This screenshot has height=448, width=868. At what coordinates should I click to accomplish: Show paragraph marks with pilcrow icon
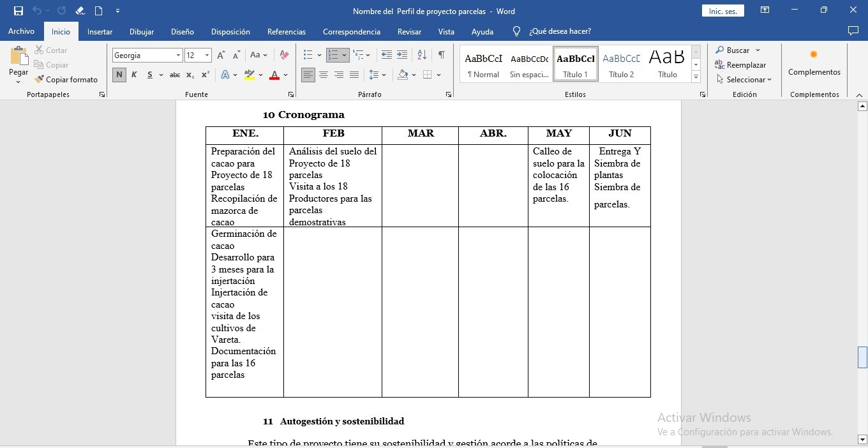click(x=441, y=56)
